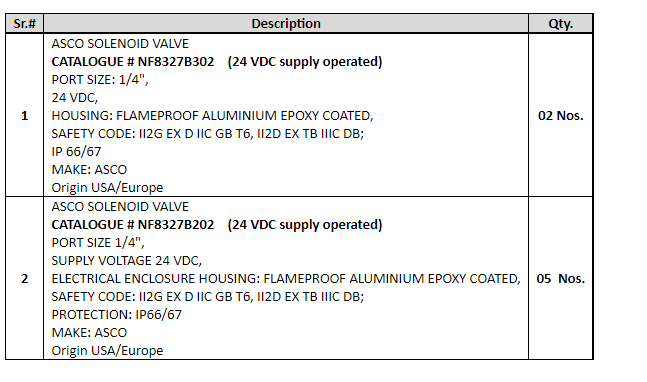This screenshot has width=647, height=382.
Task: Click the Description column header
Action: point(286,24)
